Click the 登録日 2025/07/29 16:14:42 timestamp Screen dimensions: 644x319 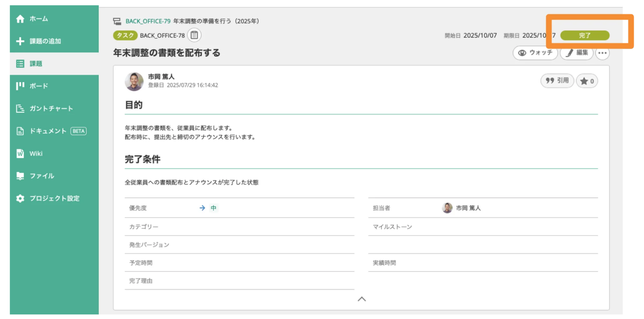click(x=183, y=85)
